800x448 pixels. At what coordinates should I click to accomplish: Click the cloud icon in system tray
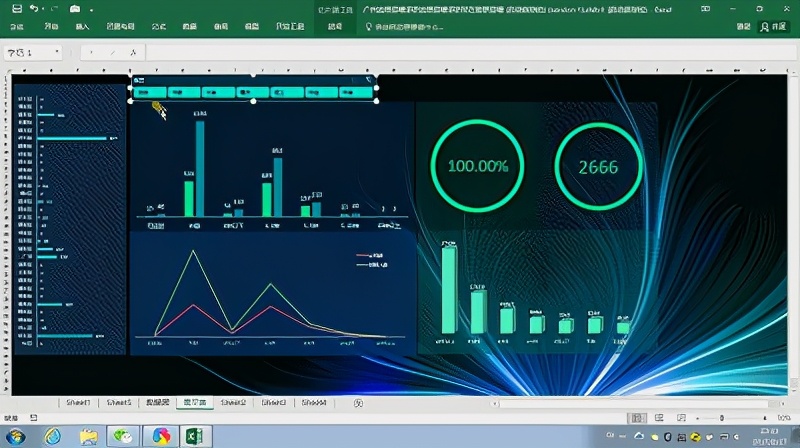pyautogui.click(x=639, y=436)
